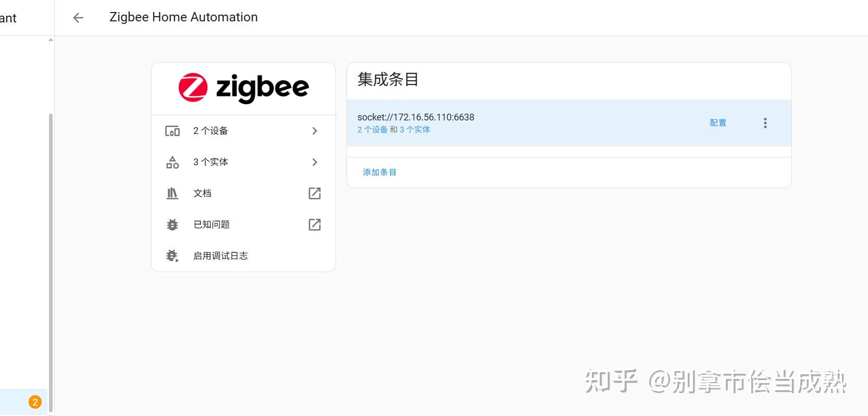The height and width of the screenshot is (416, 868).
Task: Click the devices icon beside 2 个设备
Action: click(172, 131)
